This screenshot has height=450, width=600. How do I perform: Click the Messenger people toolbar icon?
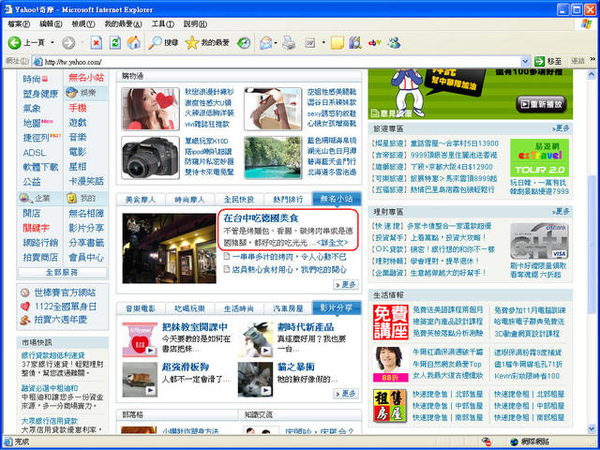point(394,42)
